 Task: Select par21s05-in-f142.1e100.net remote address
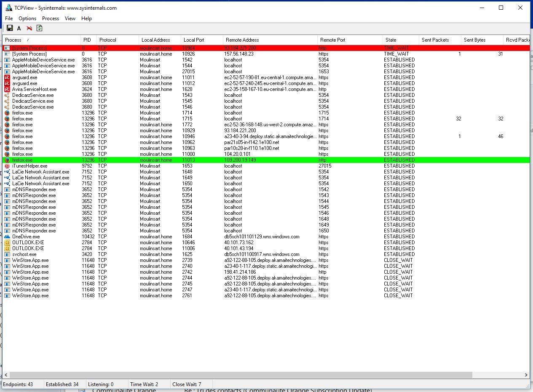coord(252,142)
